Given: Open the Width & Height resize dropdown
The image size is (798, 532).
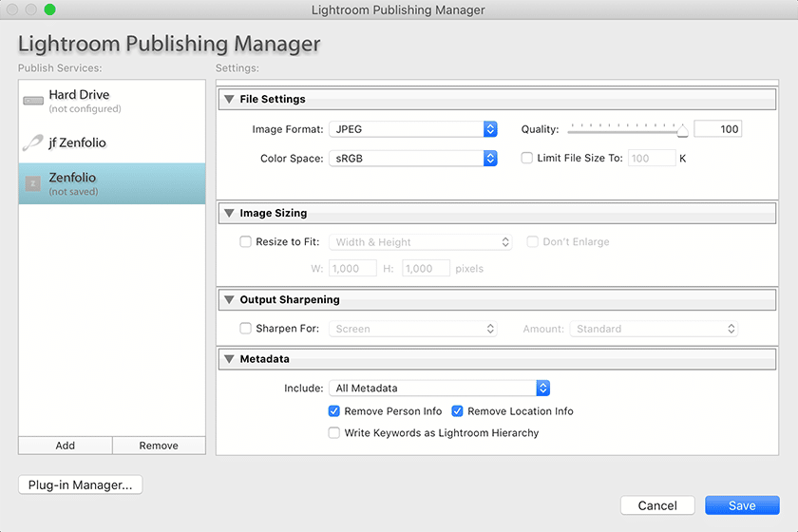Looking at the screenshot, I should (x=420, y=242).
